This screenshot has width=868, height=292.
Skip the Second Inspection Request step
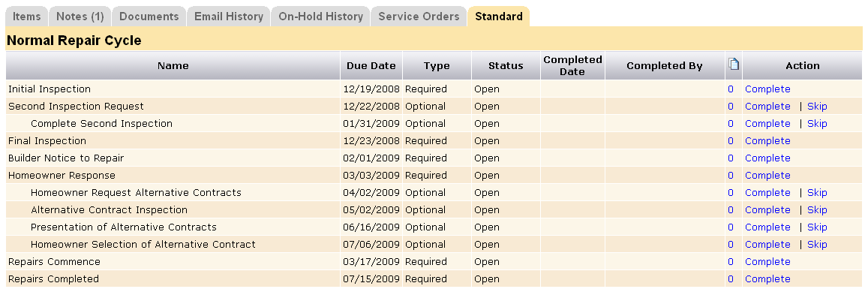[x=817, y=106]
